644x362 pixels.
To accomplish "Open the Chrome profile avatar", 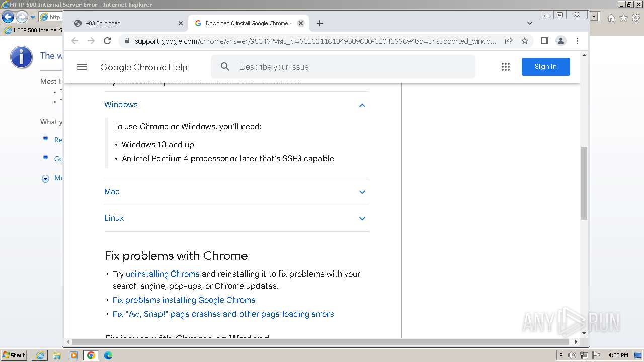I will tap(561, 41).
